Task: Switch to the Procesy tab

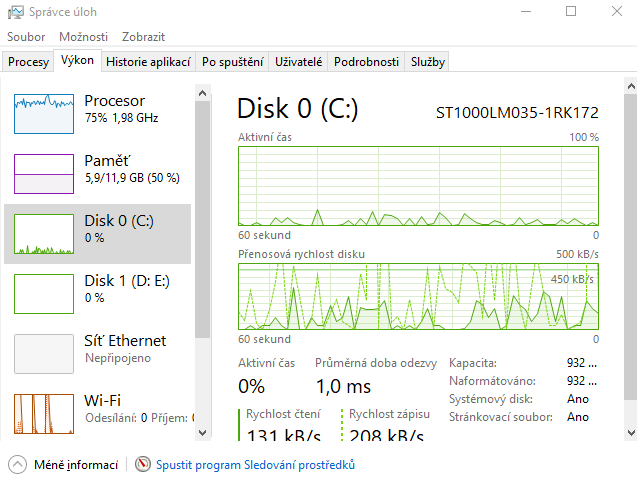Action: [29, 62]
